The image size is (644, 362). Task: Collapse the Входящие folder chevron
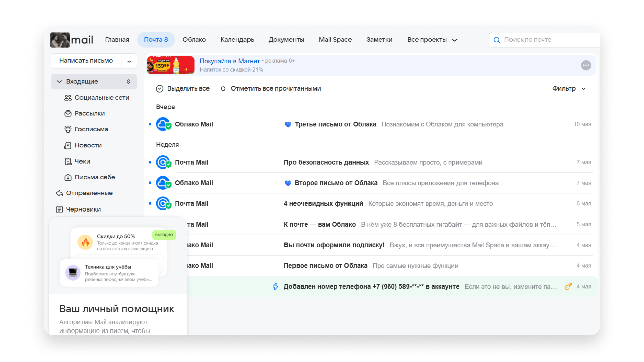(59, 82)
